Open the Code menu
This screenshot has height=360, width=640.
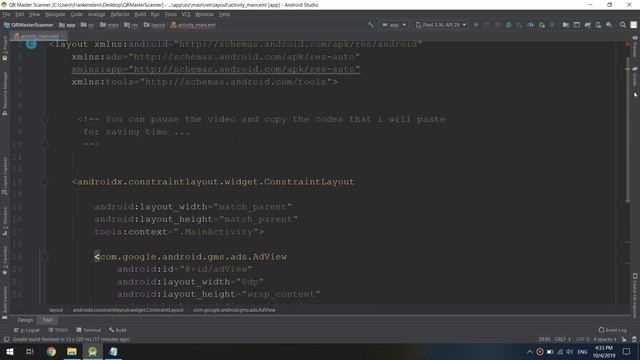click(77, 14)
